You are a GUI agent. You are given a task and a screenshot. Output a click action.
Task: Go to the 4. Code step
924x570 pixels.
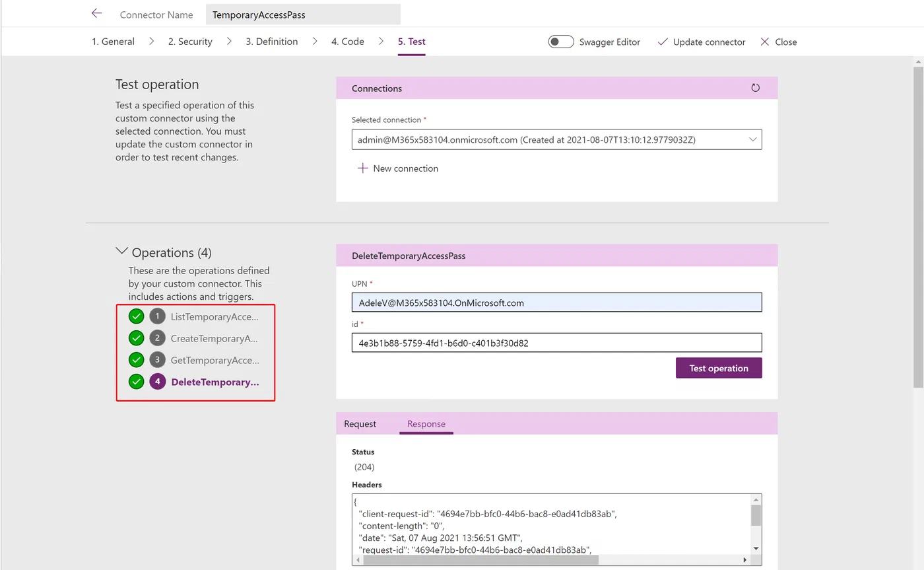tap(348, 42)
